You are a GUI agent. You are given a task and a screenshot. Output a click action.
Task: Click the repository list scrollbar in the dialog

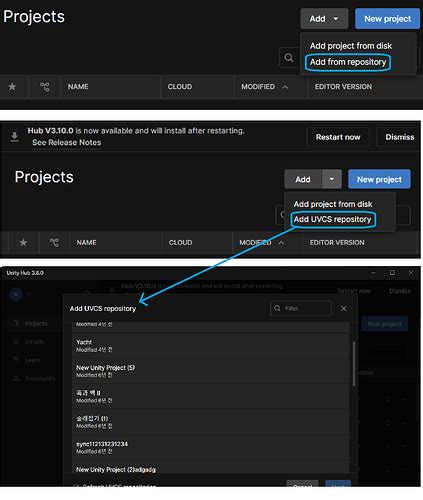(353, 363)
